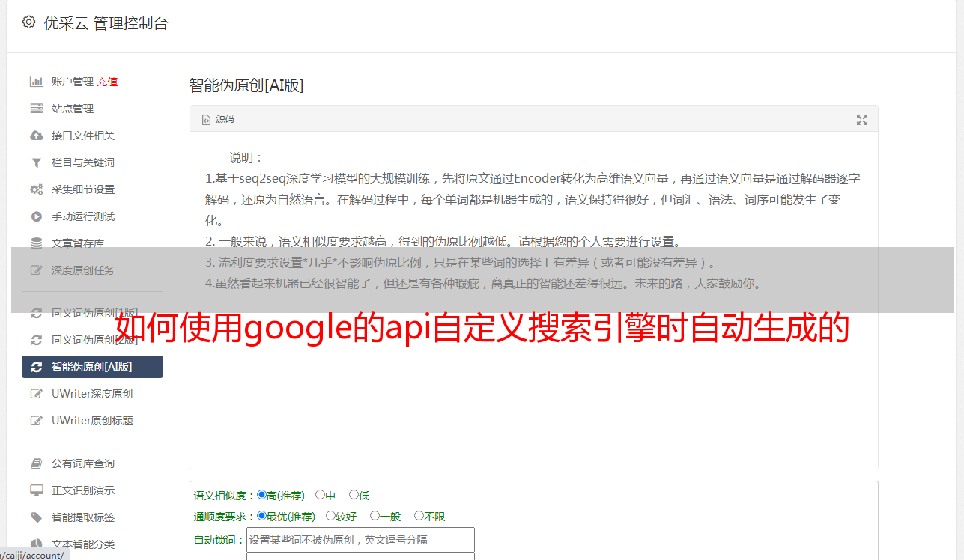Screen dimensions: 964x560
Task: Select 通顺度要求 不限 radio
Action: [419, 516]
